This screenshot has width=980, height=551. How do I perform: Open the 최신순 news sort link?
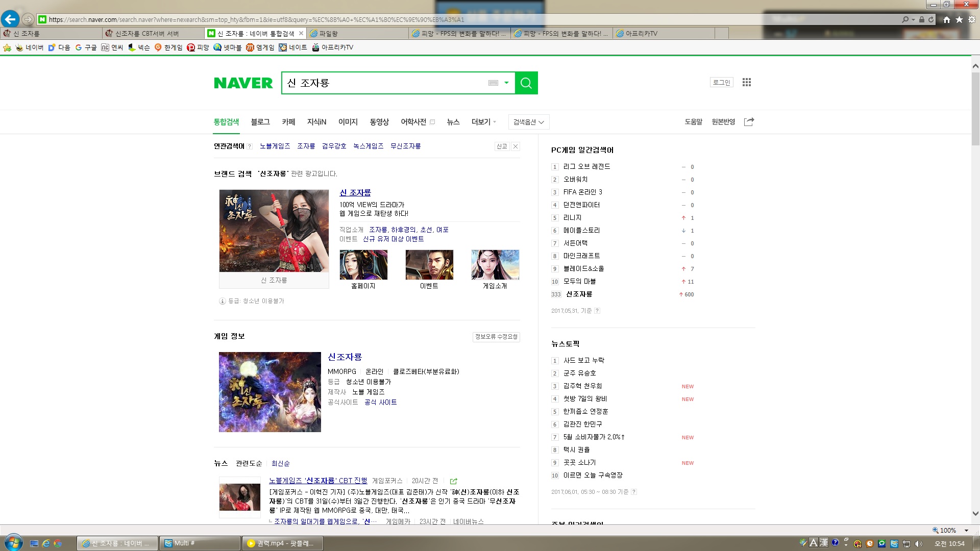pyautogui.click(x=280, y=463)
